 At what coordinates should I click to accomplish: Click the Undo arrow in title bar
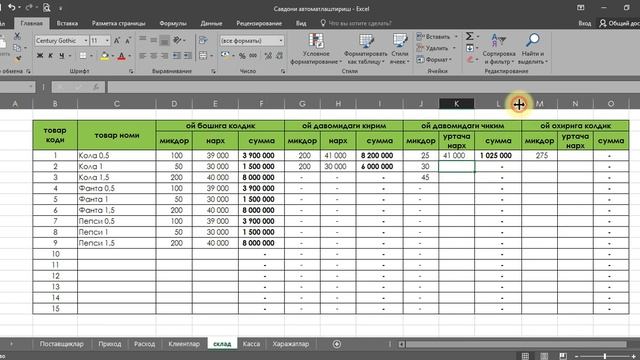point(12,8)
